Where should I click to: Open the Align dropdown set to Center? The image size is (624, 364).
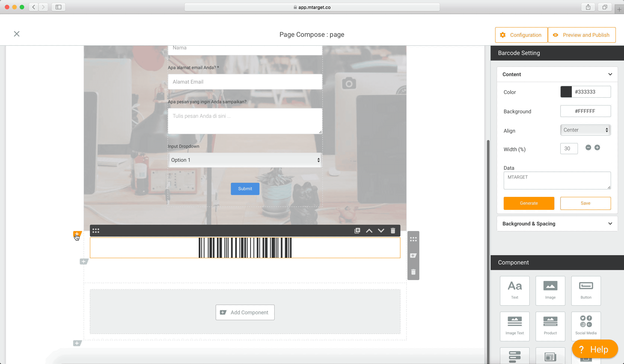[585, 130]
